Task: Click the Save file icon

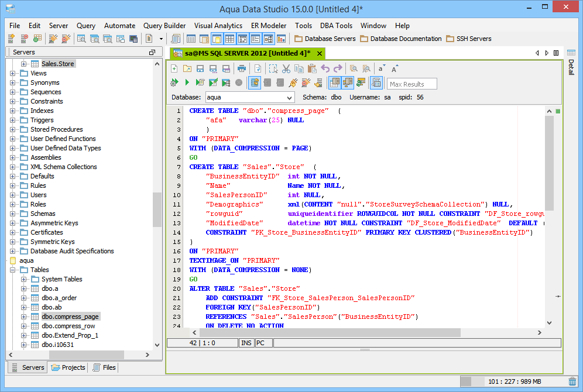Action: [x=200, y=68]
